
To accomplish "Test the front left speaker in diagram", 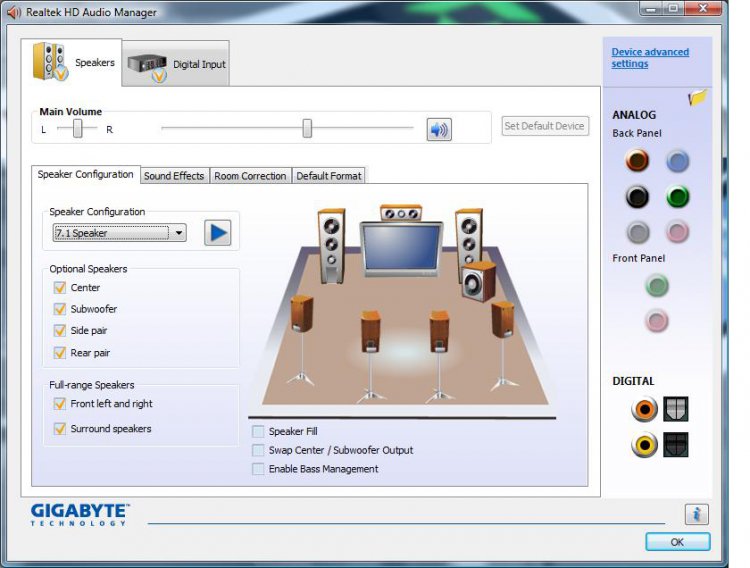I will (x=331, y=246).
